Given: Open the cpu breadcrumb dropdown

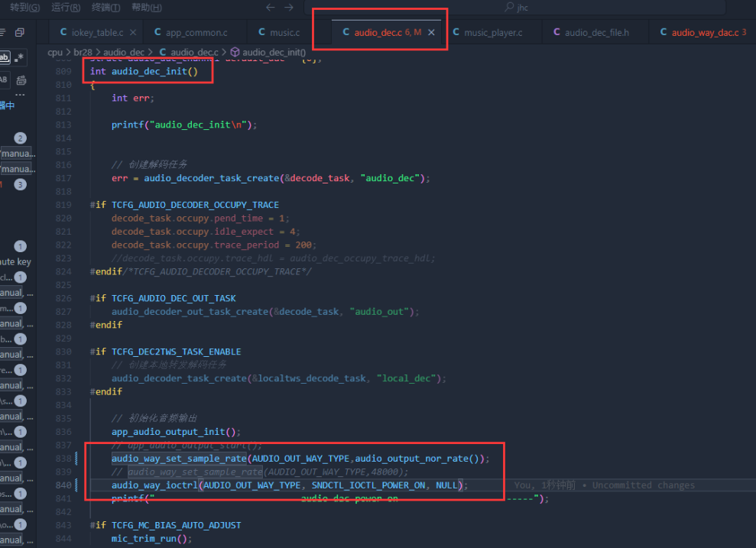Looking at the screenshot, I should (55, 52).
